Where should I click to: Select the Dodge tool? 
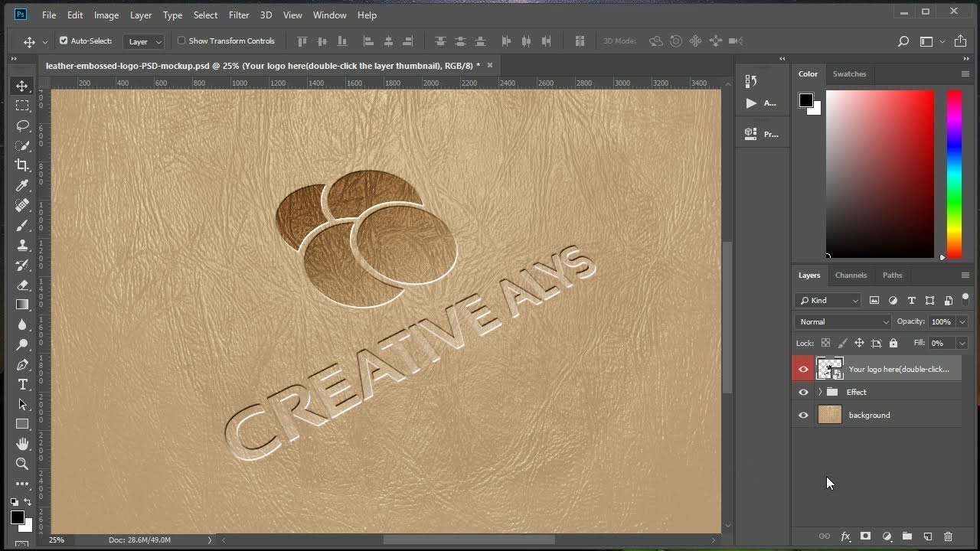pos(22,344)
